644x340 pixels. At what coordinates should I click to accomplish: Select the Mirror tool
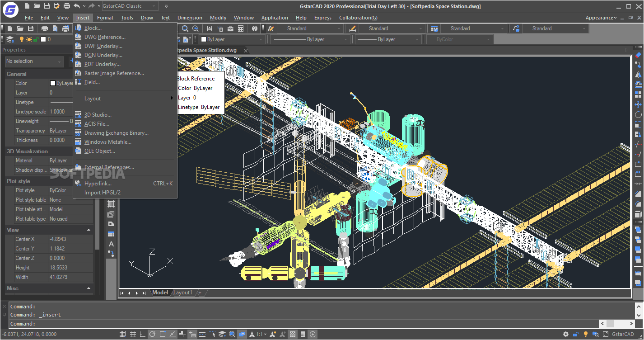tap(638, 75)
